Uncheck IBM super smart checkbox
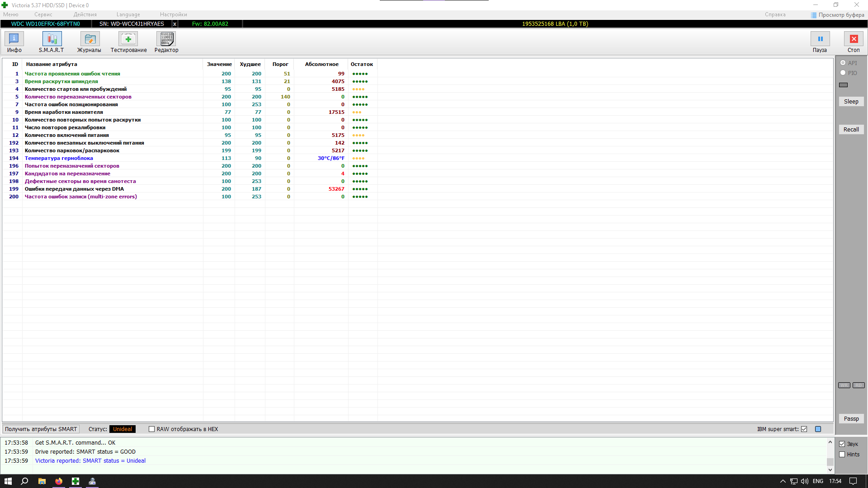This screenshot has height=488, width=868. 804,429
